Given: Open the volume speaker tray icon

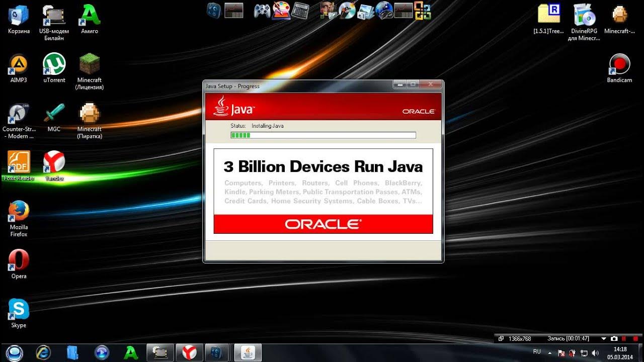Looking at the screenshot, I should [x=595, y=353].
